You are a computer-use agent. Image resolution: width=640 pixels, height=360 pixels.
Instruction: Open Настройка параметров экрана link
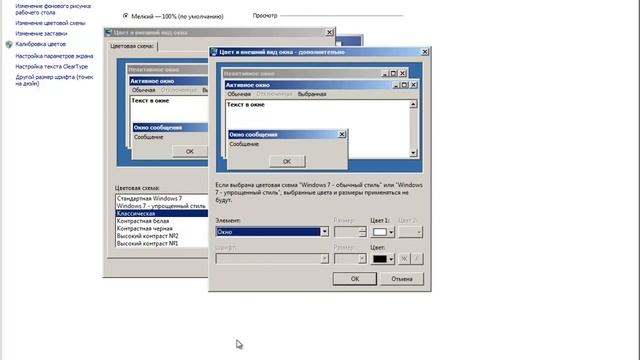click(x=54, y=56)
